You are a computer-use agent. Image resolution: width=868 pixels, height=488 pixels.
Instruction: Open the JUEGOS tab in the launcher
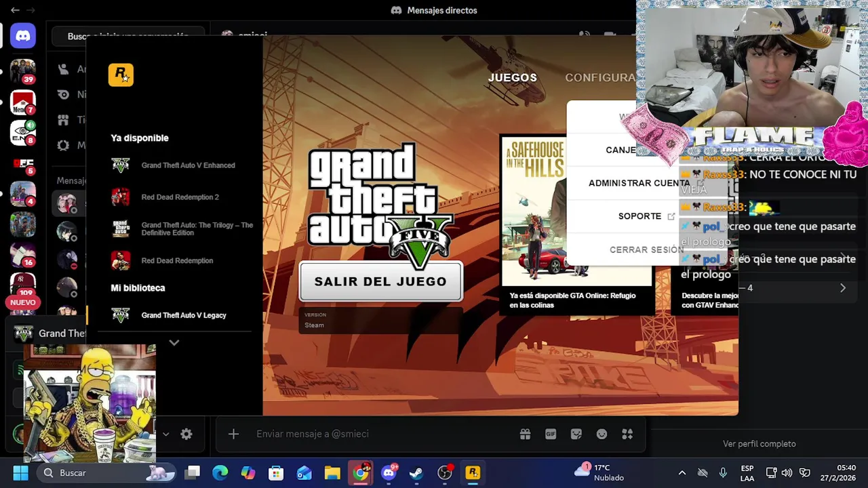tap(513, 78)
